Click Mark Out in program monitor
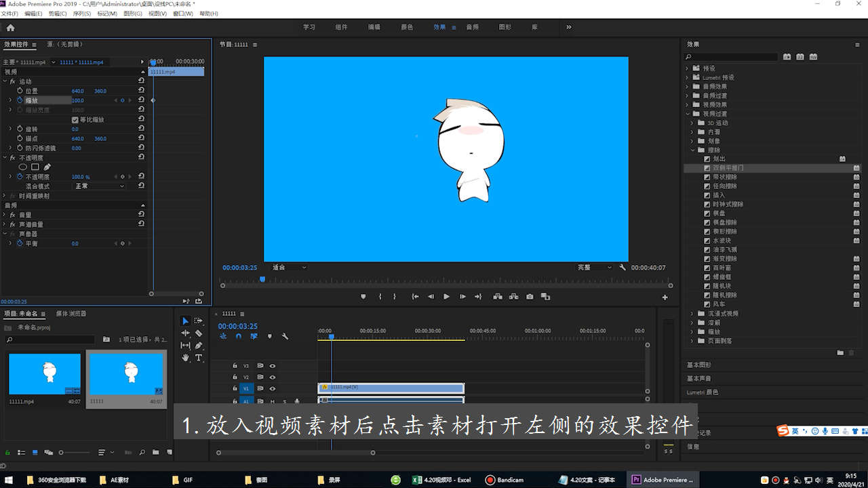Viewport: 868px width, 488px height. (396, 296)
